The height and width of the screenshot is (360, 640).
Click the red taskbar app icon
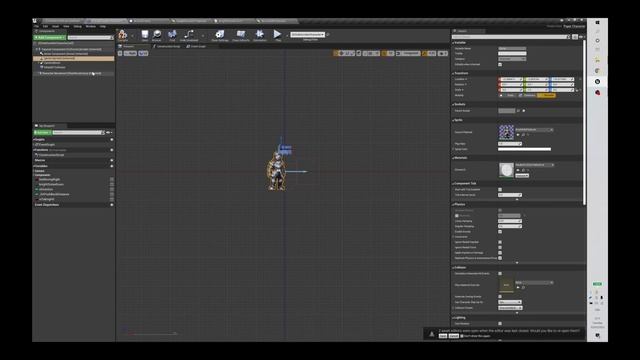[598, 93]
